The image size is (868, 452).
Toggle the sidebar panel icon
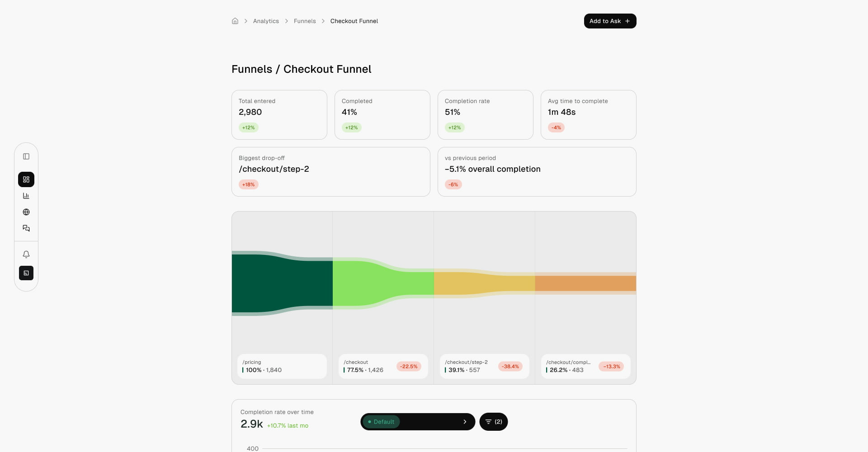tap(26, 156)
